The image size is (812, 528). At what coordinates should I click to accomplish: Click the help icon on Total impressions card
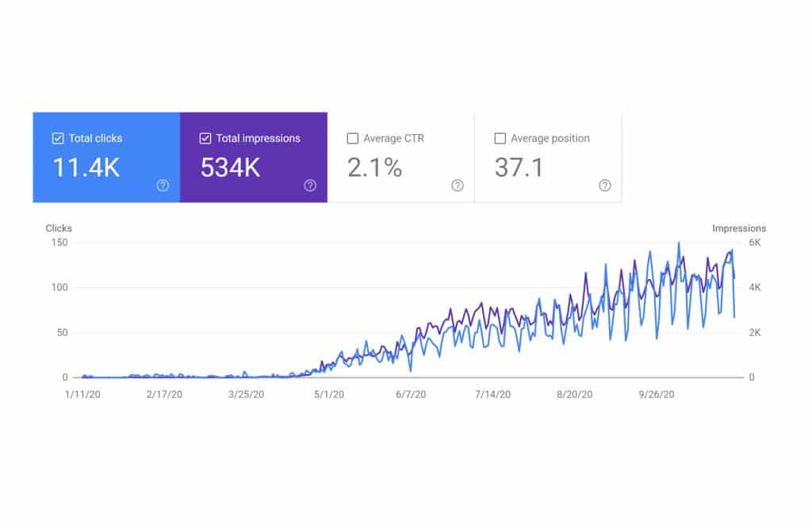309,186
